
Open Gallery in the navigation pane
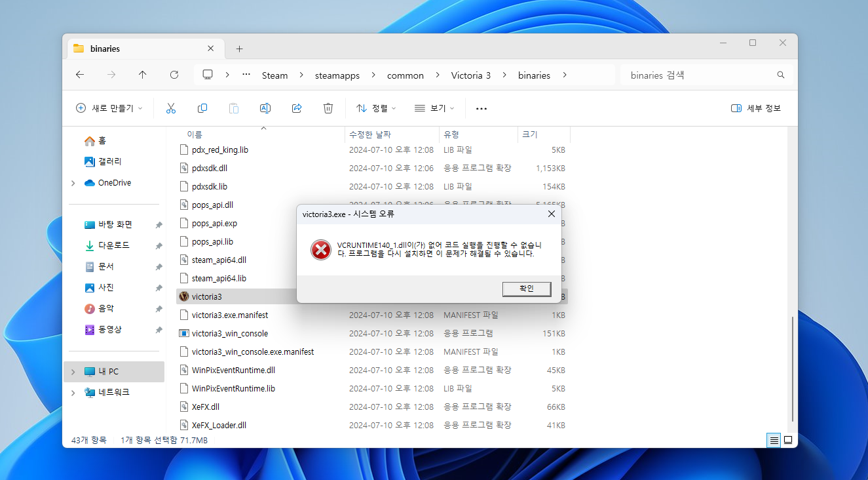103,162
